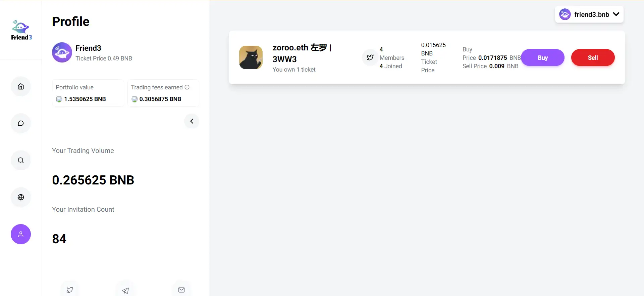This screenshot has height=296, width=644.
Task: Click the Trading fees earned card
Action: 163,93
